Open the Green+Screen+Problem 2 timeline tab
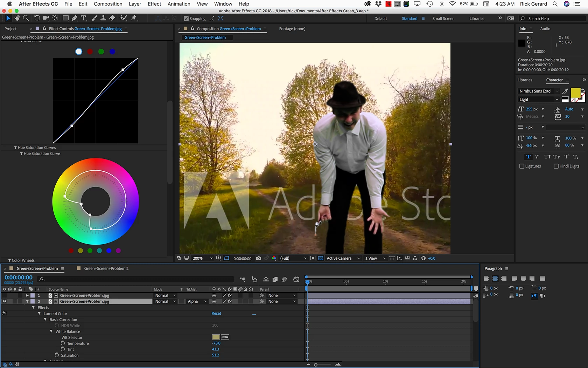588x368 pixels. point(106,268)
